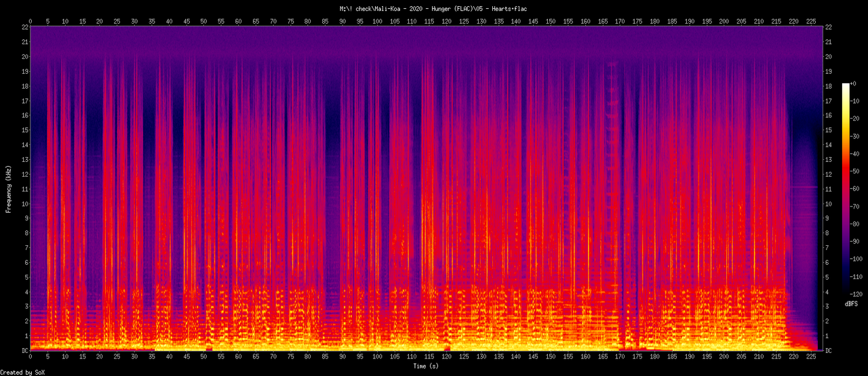Click "22" on the right frequency axis

[829, 26]
